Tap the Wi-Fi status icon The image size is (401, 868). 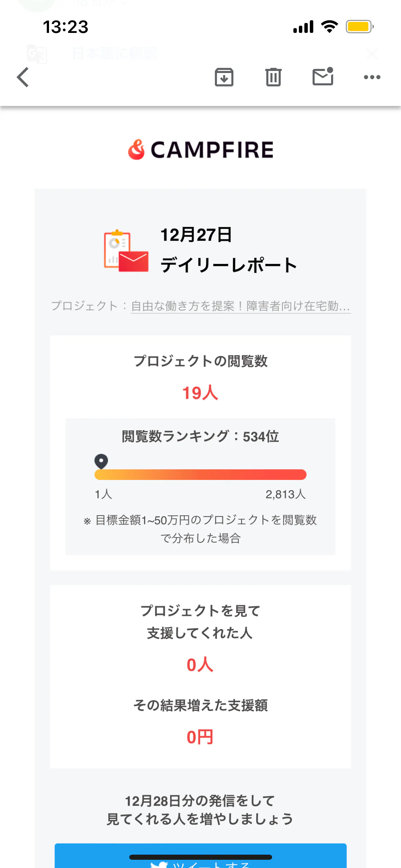[x=329, y=27]
